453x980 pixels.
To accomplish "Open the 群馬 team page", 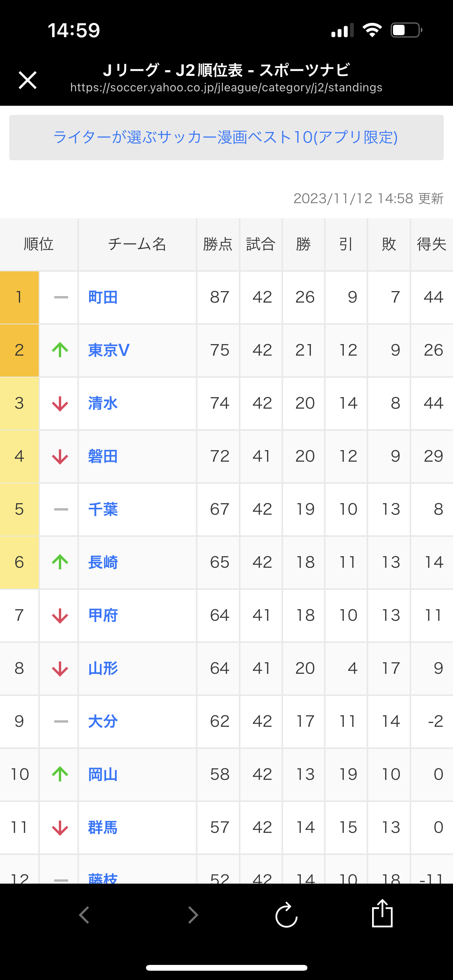I will pos(103,828).
